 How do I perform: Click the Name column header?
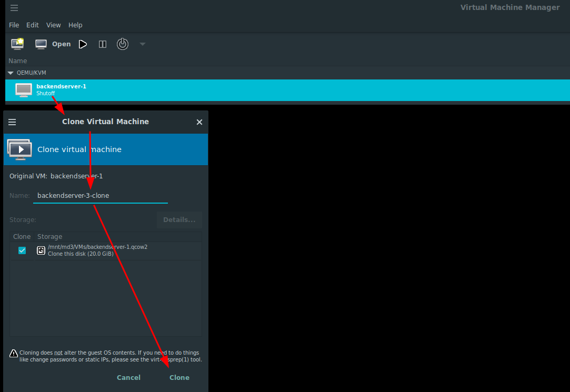coord(18,61)
